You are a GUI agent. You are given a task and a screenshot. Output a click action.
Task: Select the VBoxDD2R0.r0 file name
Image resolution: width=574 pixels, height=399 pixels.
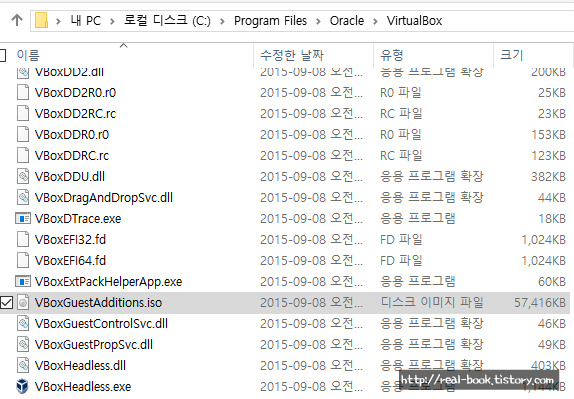(75, 93)
